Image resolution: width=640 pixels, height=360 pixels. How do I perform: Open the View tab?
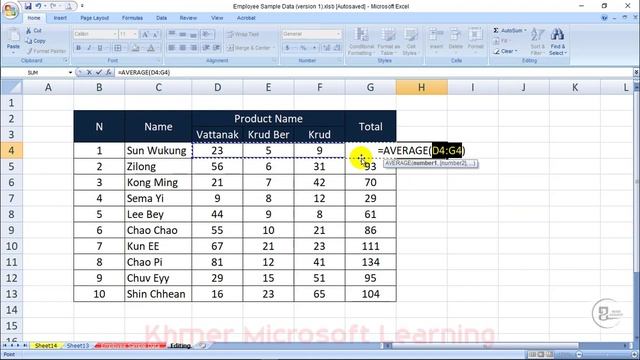[x=217, y=18]
